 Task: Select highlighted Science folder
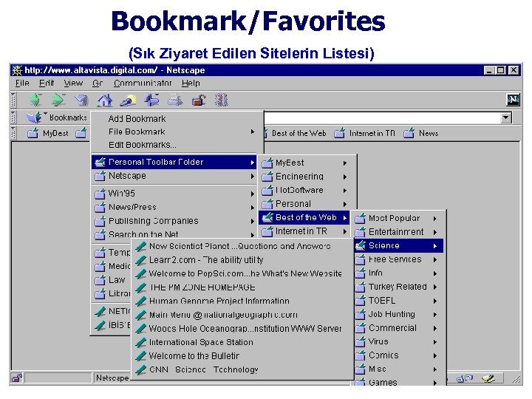(399, 245)
